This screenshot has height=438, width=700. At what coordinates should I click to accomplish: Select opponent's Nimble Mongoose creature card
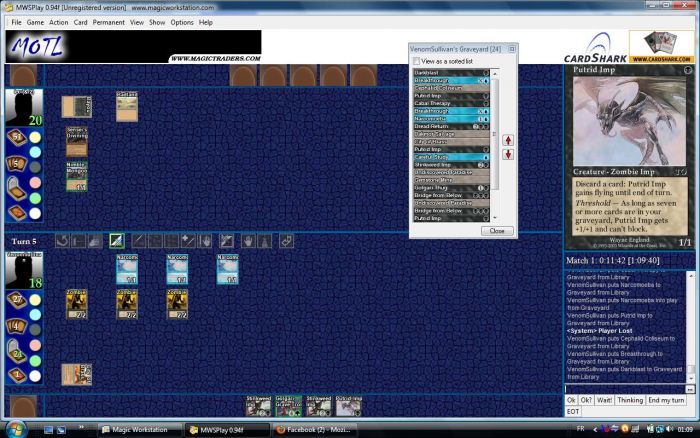click(x=77, y=177)
